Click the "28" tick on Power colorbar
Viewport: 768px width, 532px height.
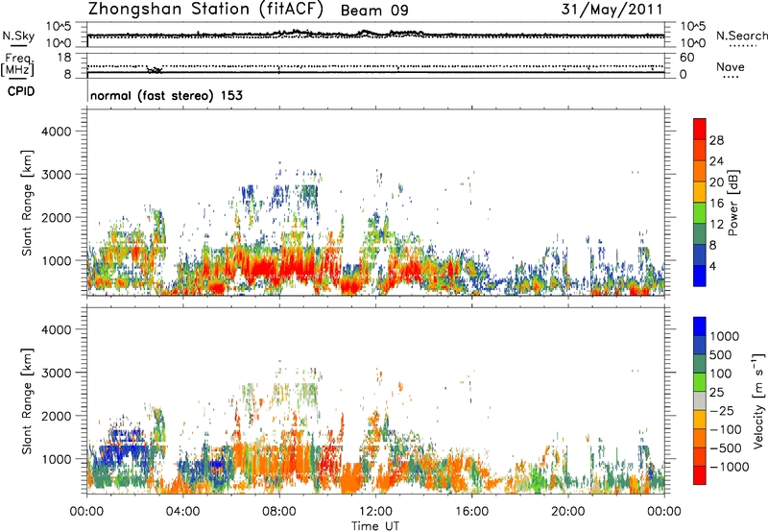tap(716, 140)
